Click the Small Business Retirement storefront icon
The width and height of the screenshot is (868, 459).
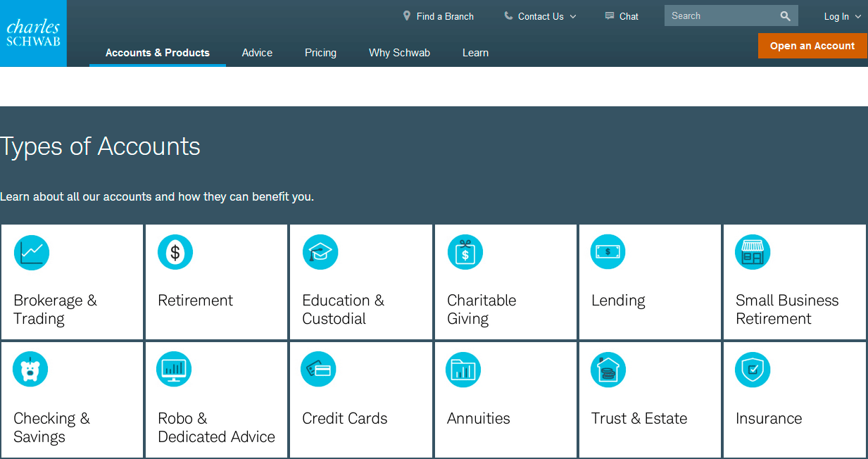tap(752, 252)
